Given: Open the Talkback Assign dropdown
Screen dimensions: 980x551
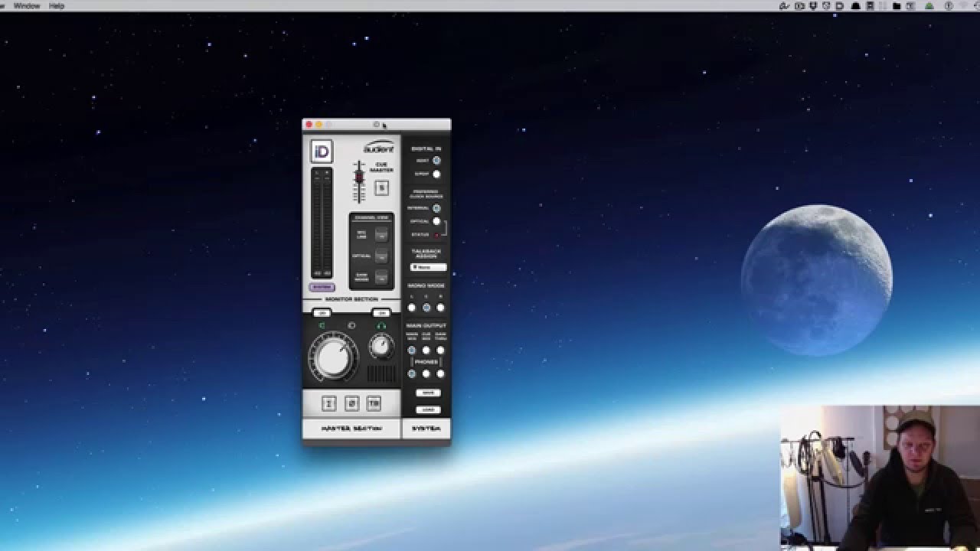Looking at the screenshot, I should (x=428, y=268).
